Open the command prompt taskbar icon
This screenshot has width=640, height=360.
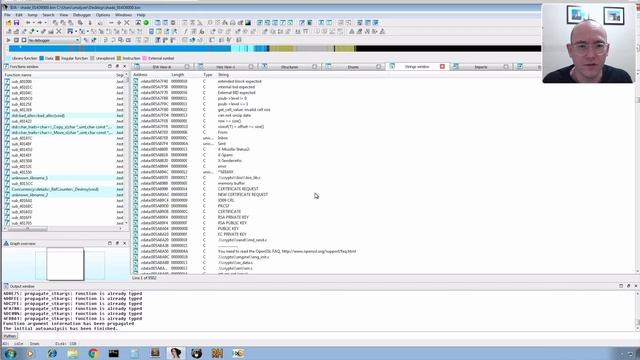pyautogui.click(x=113, y=353)
